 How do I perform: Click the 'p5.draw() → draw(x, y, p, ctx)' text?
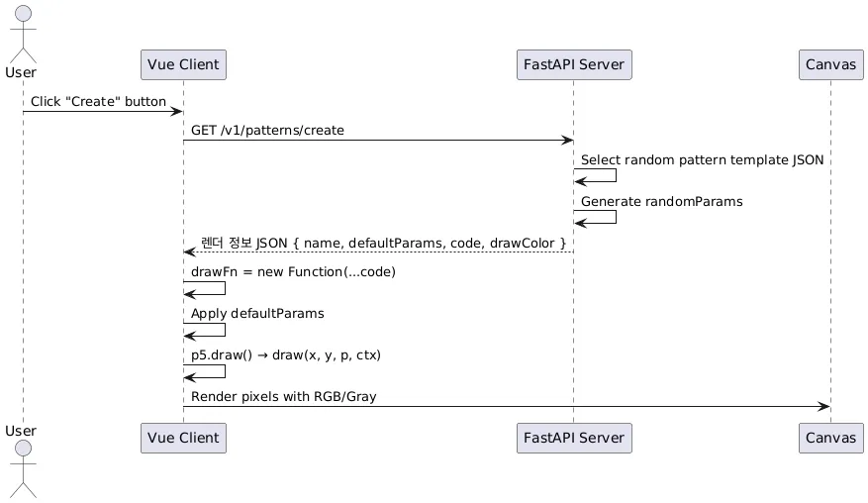pyautogui.click(x=286, y=355)
